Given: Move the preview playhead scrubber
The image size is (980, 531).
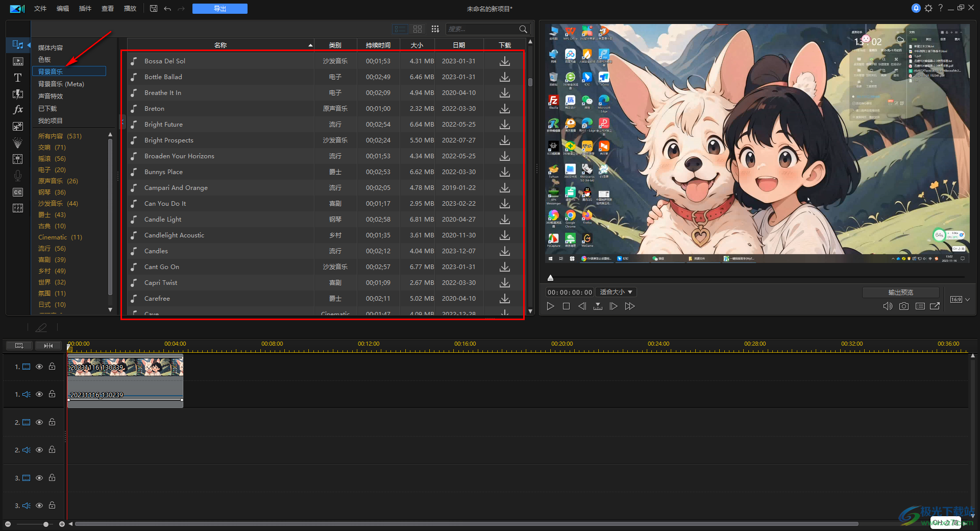Looking at the screenshot, I should tap(550, 278).
